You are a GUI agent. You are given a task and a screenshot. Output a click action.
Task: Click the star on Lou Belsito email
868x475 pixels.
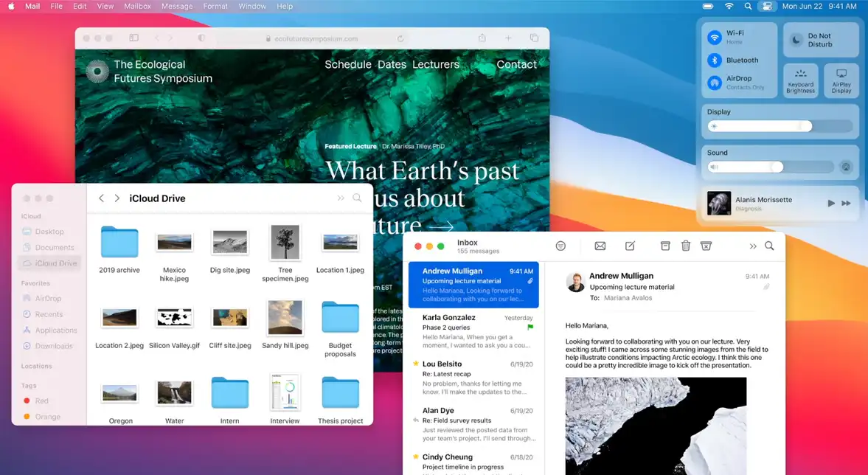(415, 364)
